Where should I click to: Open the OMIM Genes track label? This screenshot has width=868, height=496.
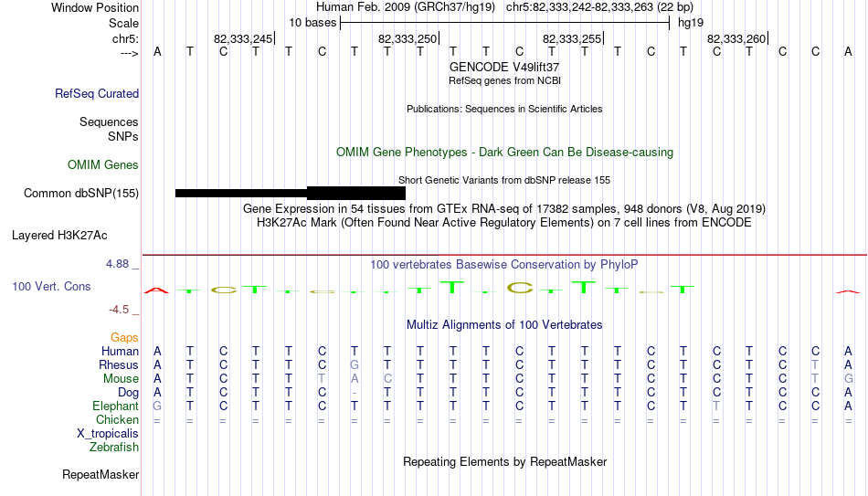[x=102, y=165]
